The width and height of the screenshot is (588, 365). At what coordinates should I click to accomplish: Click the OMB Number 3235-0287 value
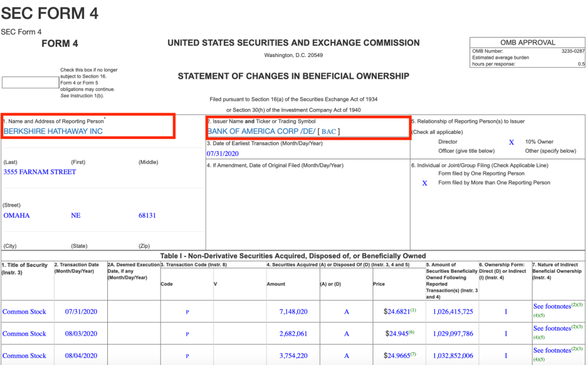(573, 51)
